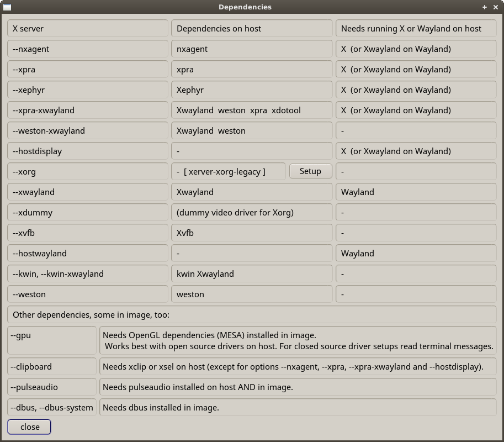Select the --kwin, --kwin-xwayland cell
The height and width of the screenshot is (442, 504).
click(88, 273)
